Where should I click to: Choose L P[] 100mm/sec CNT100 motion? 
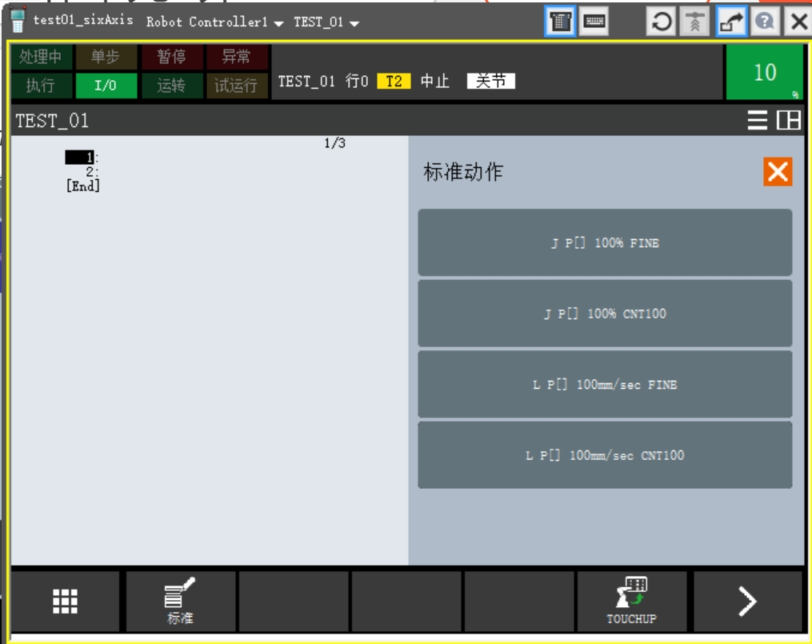click(605, 455)
